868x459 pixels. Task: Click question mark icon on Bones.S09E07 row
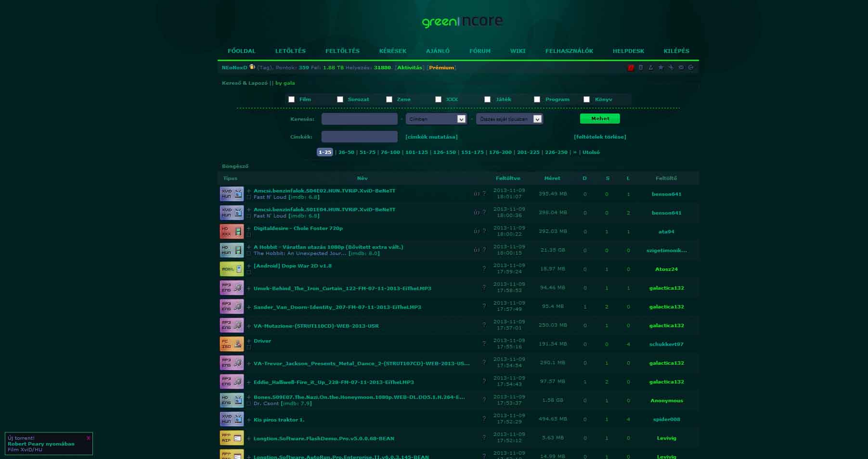pyautogui.click(x=484, y=400)
